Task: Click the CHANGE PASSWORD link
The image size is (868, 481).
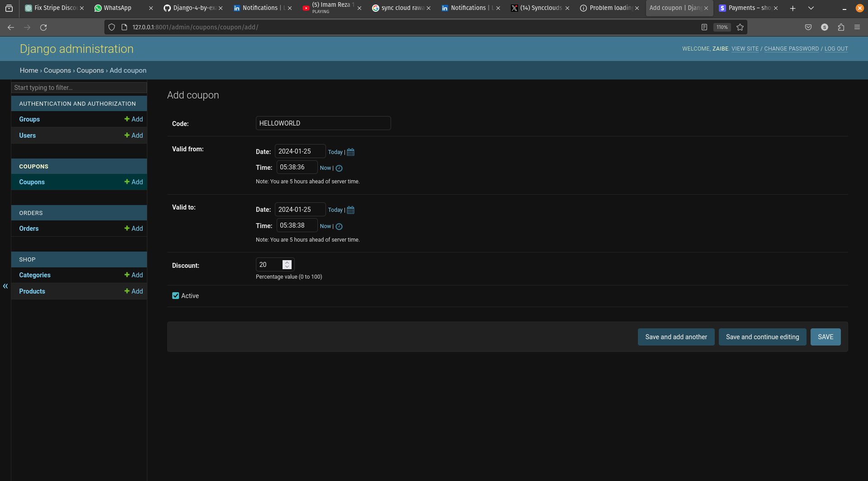Action: tap(791, 49)
